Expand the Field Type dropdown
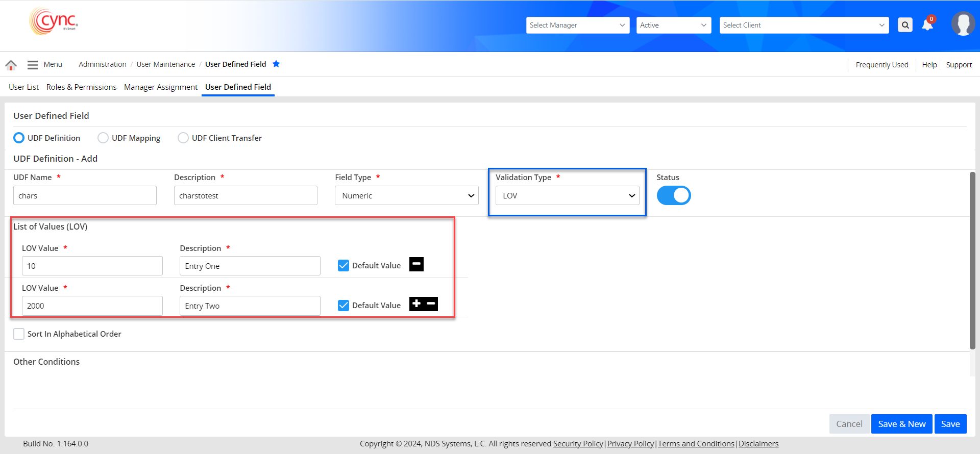980x454 pixels. click(x=406, y=196)
